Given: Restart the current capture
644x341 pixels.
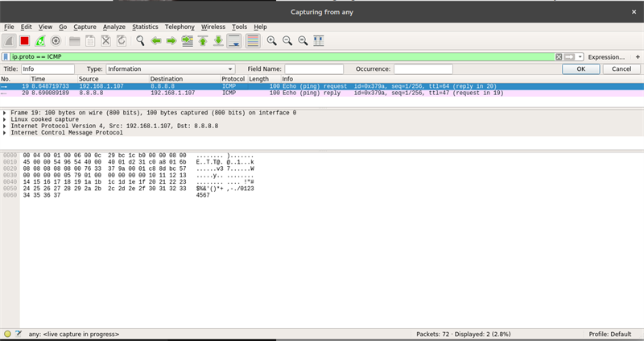Looking at the screenshot, I should (39, 40).
